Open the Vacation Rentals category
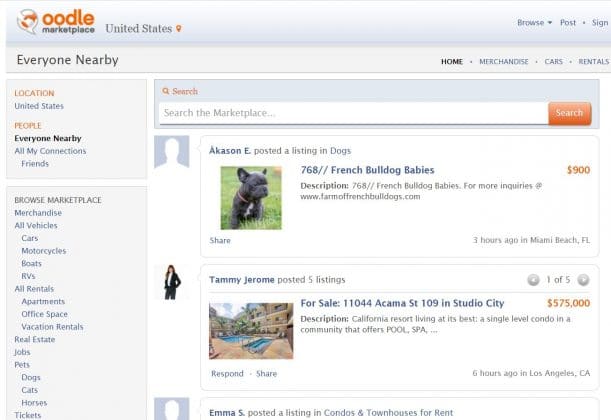This screenshot has height=420, width=611. [x=52, y=327]
